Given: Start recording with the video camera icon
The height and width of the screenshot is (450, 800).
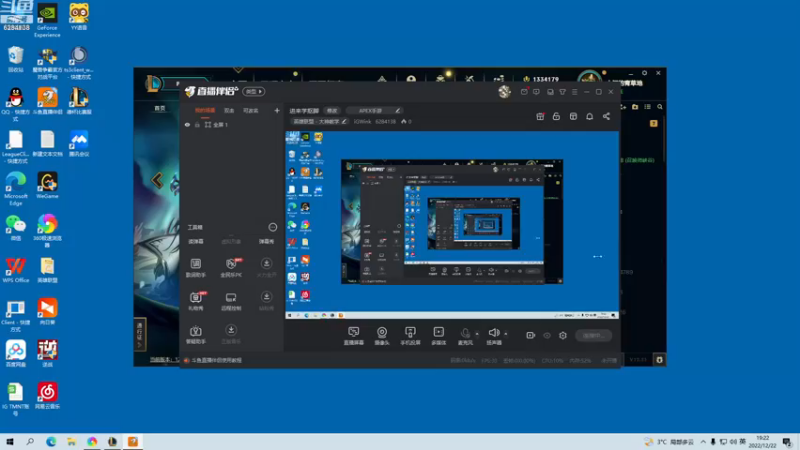Looking at the screenshot, I should tap(531, 335).
